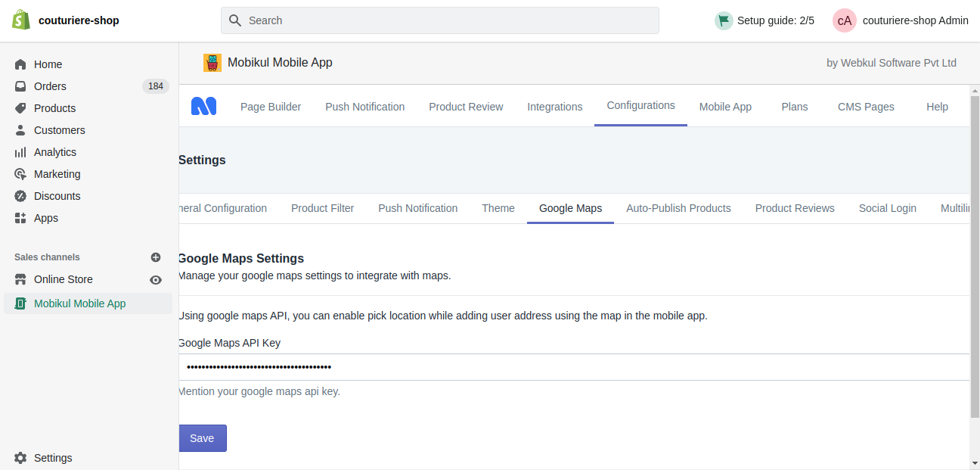Click the Customers person icon
Viewport: 980px width, 470px height.
pyautogui.click(x=20, y=130)
